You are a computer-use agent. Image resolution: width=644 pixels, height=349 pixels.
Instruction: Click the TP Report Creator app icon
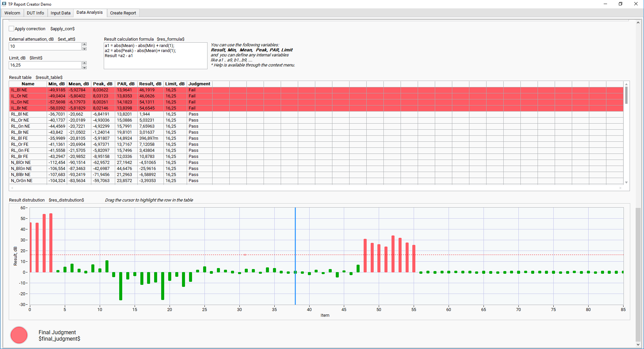(4, 4)
